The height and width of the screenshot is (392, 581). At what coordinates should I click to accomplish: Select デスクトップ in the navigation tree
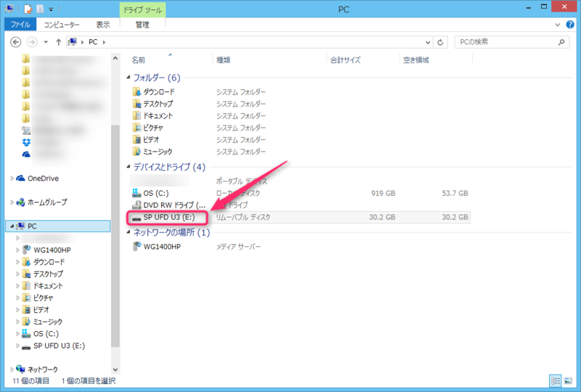click(x=48, y=274)
